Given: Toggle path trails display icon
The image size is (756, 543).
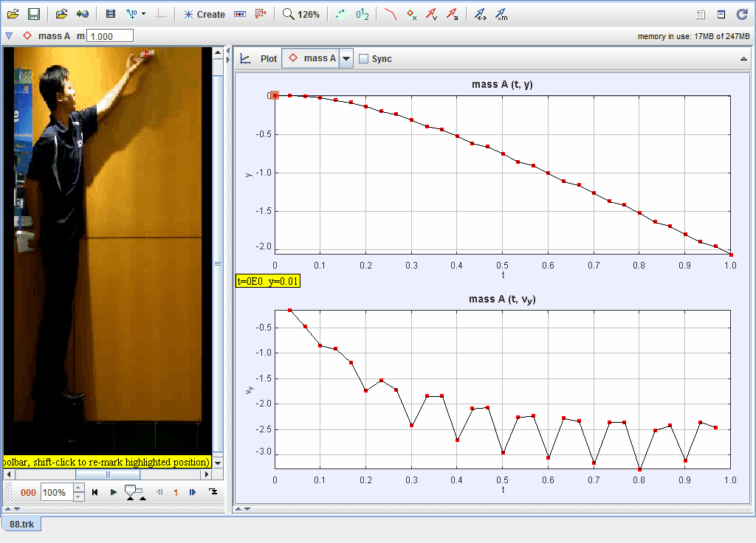Looking at the screenshot, I should pos(391,14).
